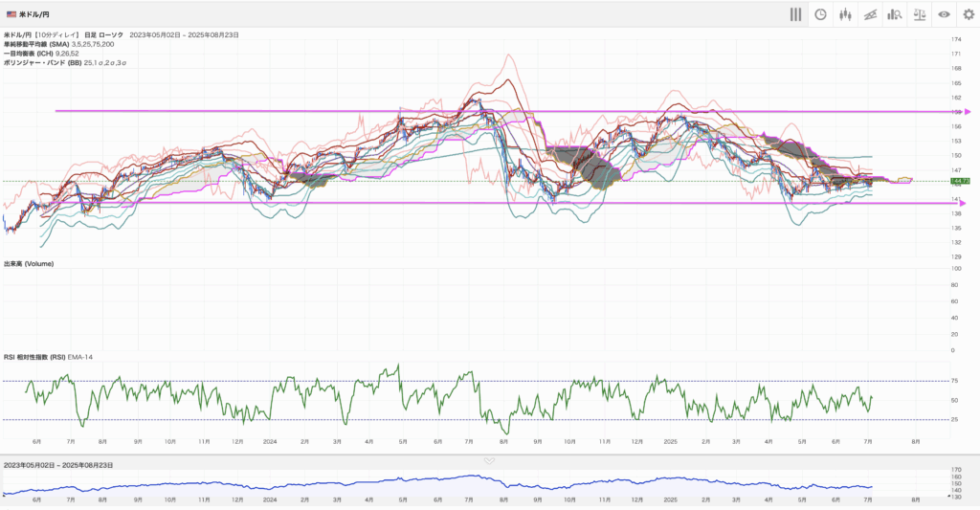Click the balance scale comparison icon
Viewport: 980px width, 510px height.
[920, 14]
